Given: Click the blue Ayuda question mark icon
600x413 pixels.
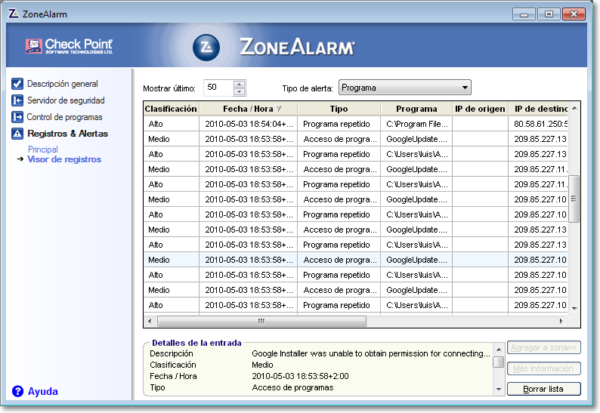Looking at the screenshot, I should pyautogui.click(x=18, y=391).
